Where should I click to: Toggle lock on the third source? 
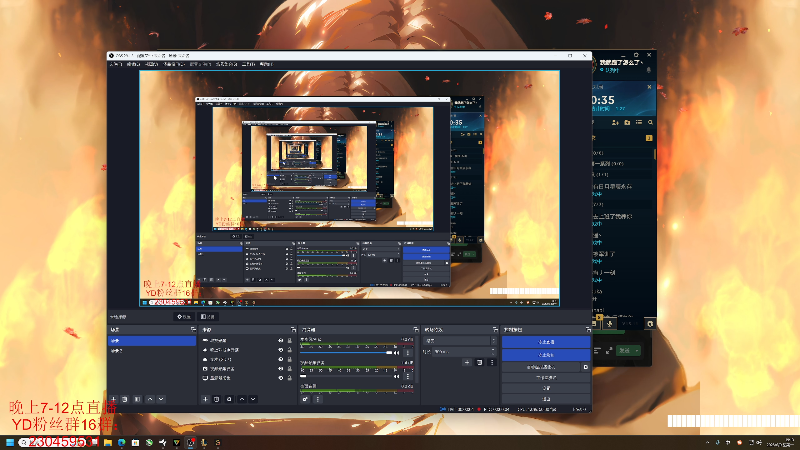(290, 359)
